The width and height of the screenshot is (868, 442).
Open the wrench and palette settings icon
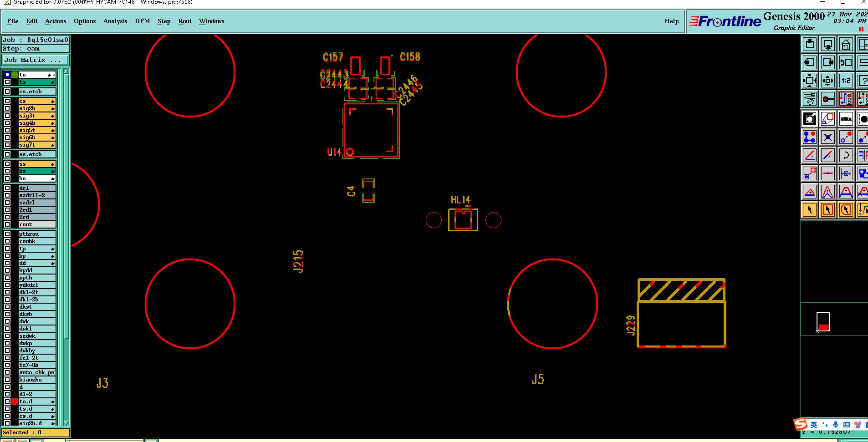(810, 99)
